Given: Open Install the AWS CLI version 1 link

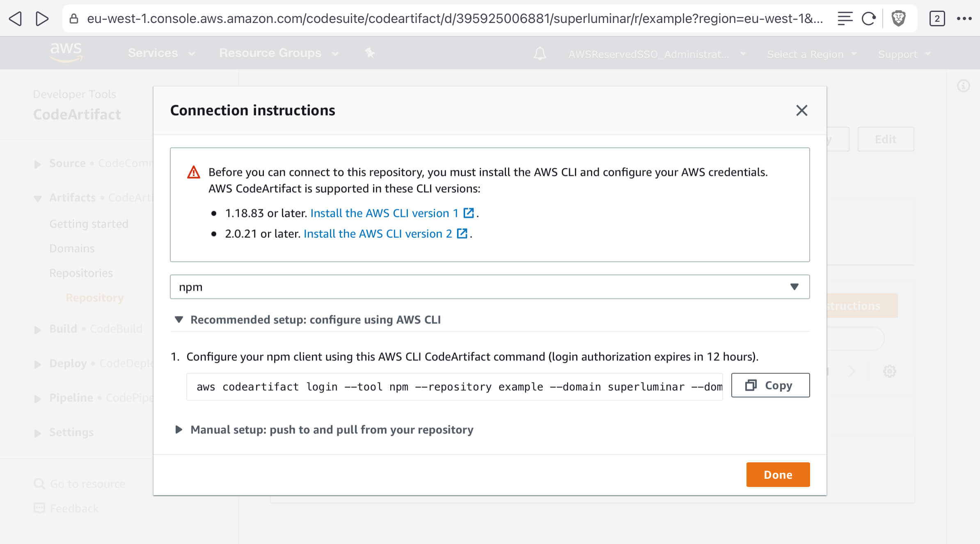Looking at the screenshot, I should [384, 213].
